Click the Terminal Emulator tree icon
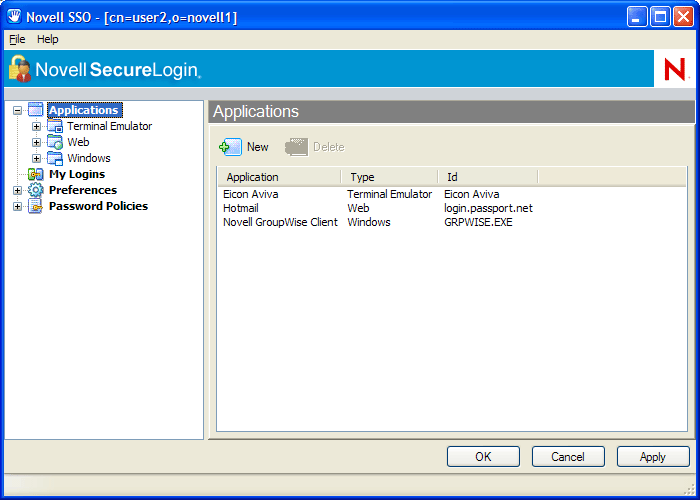The image size is (700, 500). tap(55, 126)
